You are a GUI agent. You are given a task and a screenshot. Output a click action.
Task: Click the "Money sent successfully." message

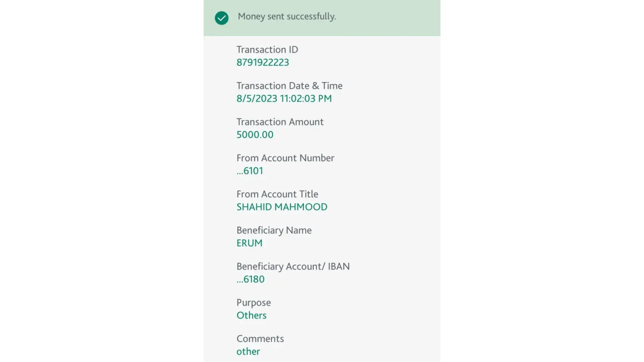click(x=287, y=17)
